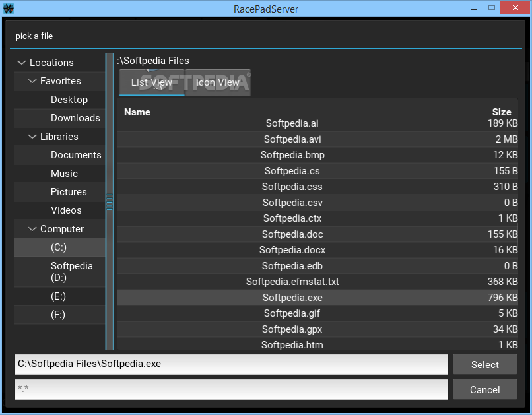Select file Softpedia.gif
The image size is (532, 415).
[x=317, y=313]
